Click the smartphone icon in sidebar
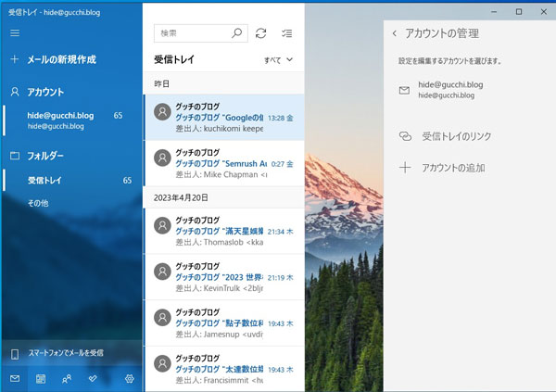This screenshot has height=392, width=556. (15, 354)
